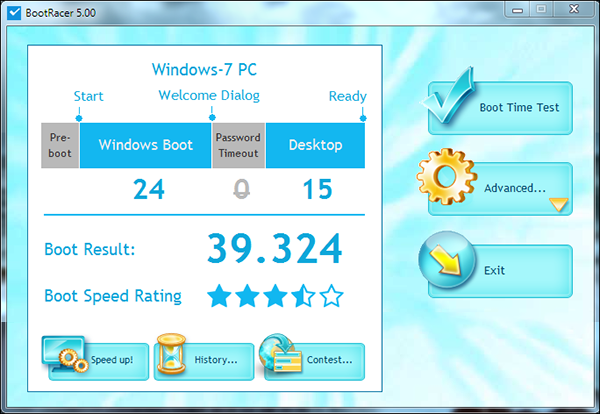Screen dimensions: 600x414
Task: Click the Boot Time Test checkmark icon
Action: [448, 96]
